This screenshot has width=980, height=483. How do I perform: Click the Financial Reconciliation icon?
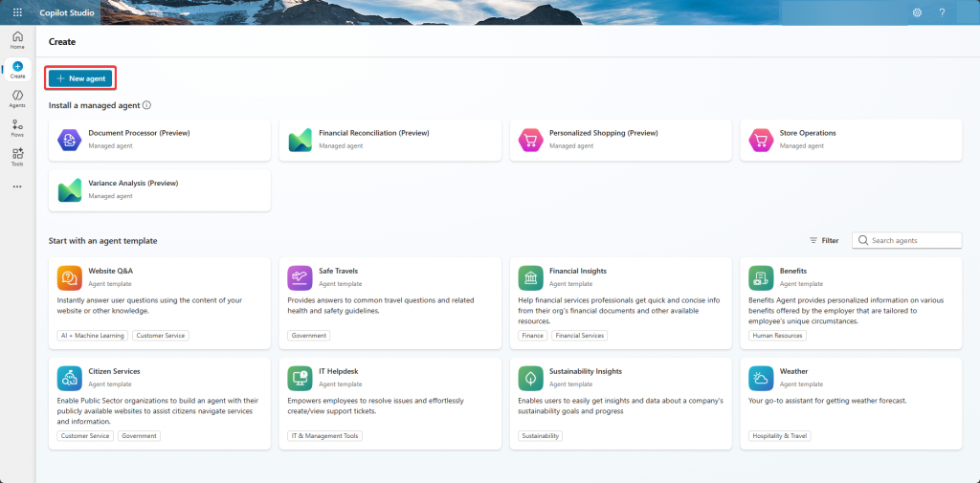(300, 140)
